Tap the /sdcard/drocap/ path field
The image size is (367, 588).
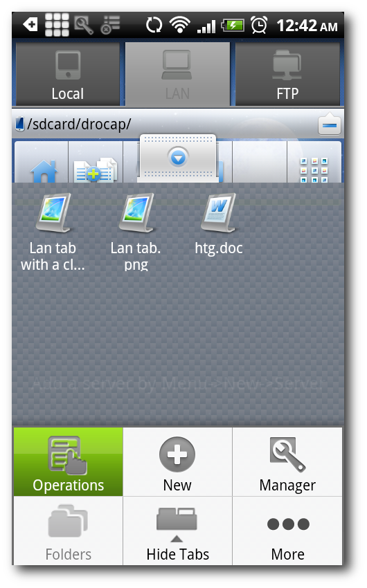coord(165,124)
